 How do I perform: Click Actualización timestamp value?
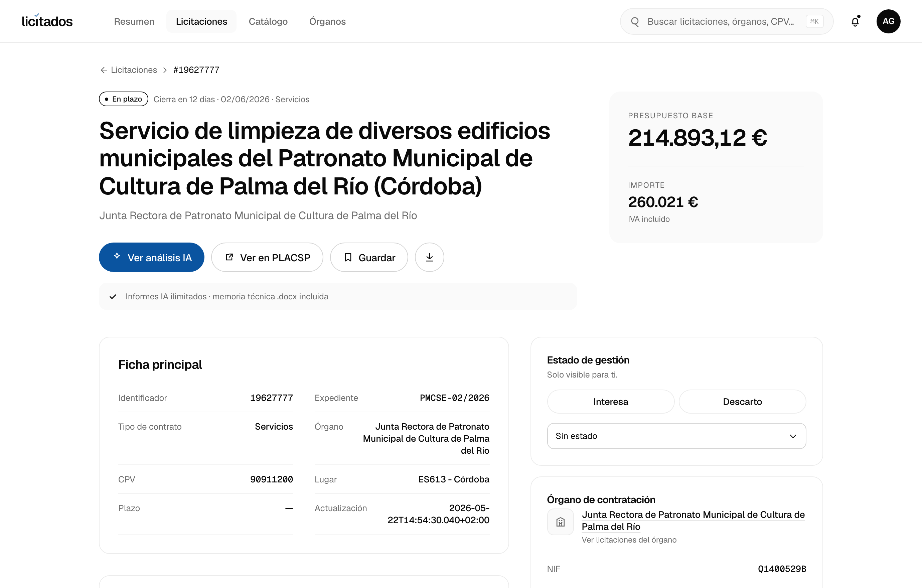pyautogui.click(x=438, y=514)
